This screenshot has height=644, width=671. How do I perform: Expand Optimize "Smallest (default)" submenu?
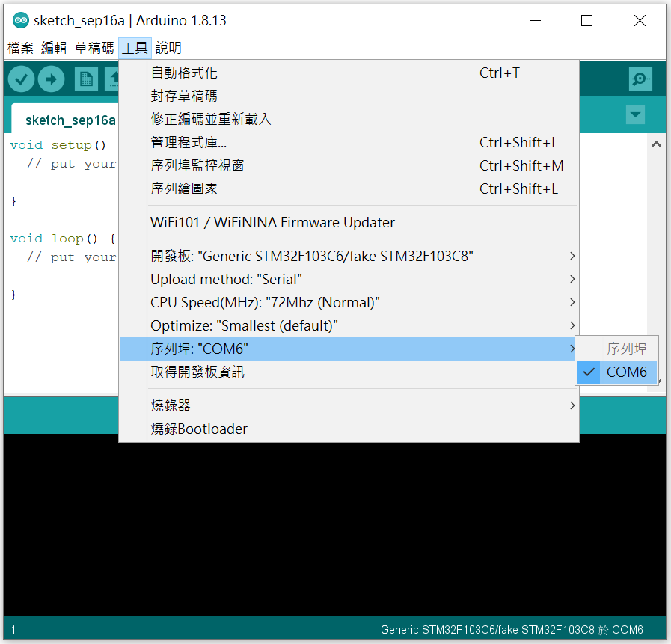pos(349,325)
